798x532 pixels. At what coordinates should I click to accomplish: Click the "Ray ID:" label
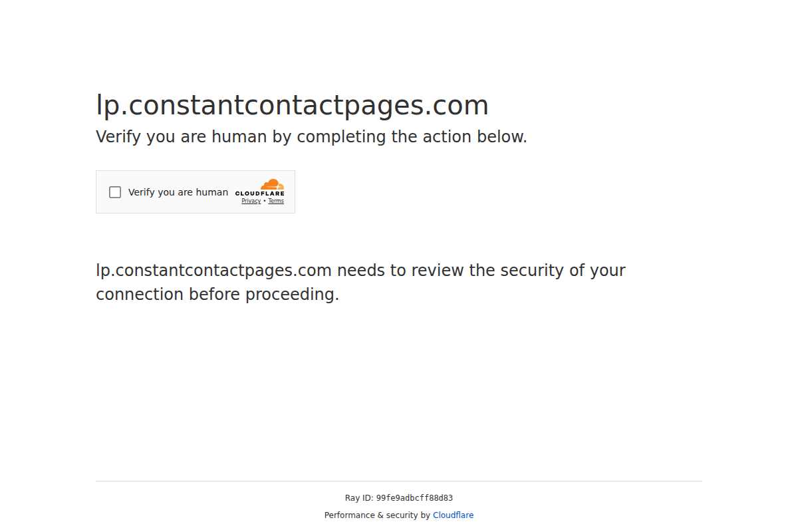pyautogui.click(x=359, y=498)
